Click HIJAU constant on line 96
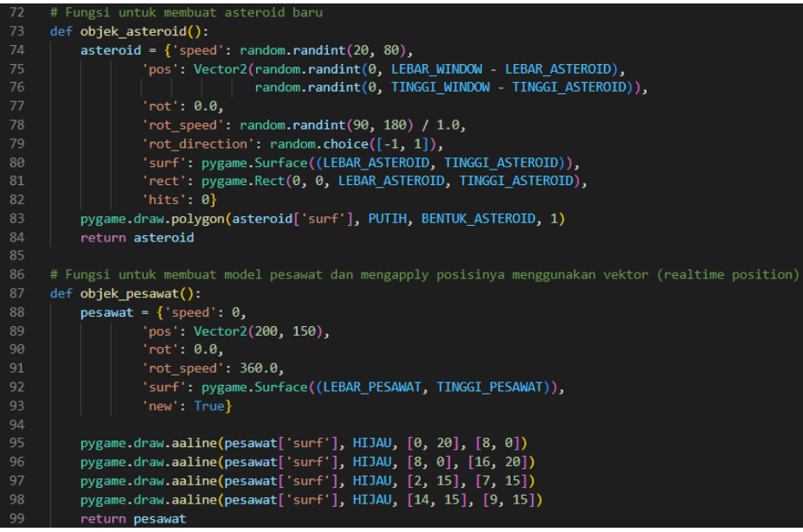Image resolution: width=803 pixels, height=532 pixels. pyautogui.click(x=372, y=462)
